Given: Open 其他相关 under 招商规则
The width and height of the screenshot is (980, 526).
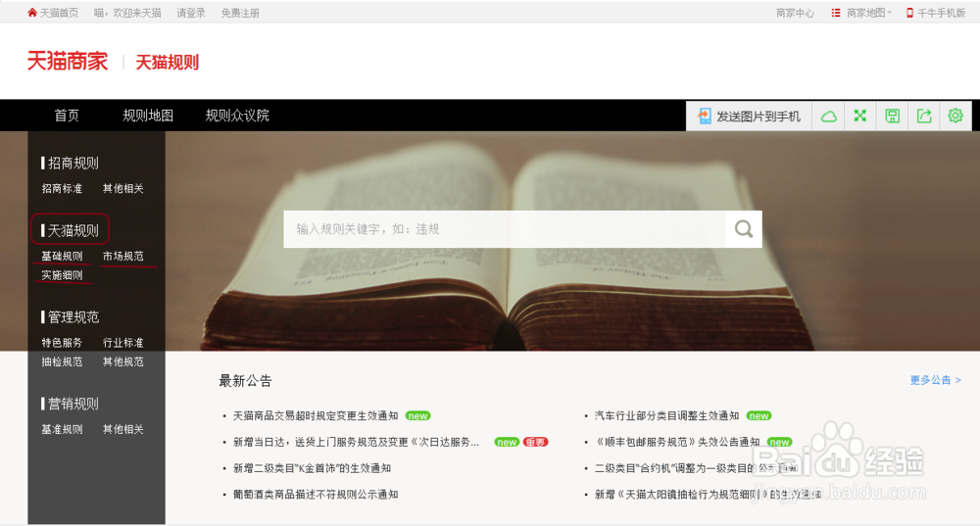Looking at the screenshot, I should point(123,189).
